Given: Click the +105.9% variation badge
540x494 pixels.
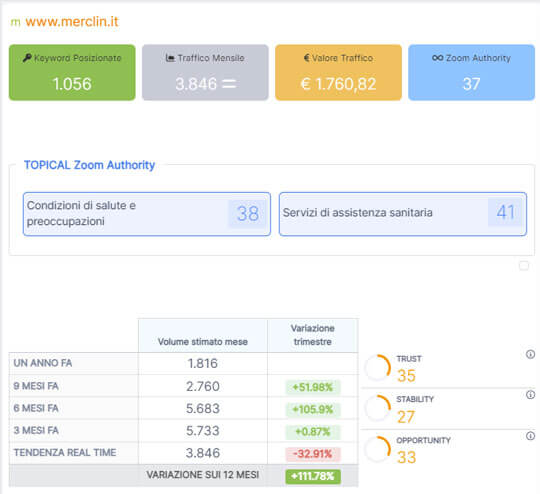Looking at the screenshot, I should coord(313,410).
